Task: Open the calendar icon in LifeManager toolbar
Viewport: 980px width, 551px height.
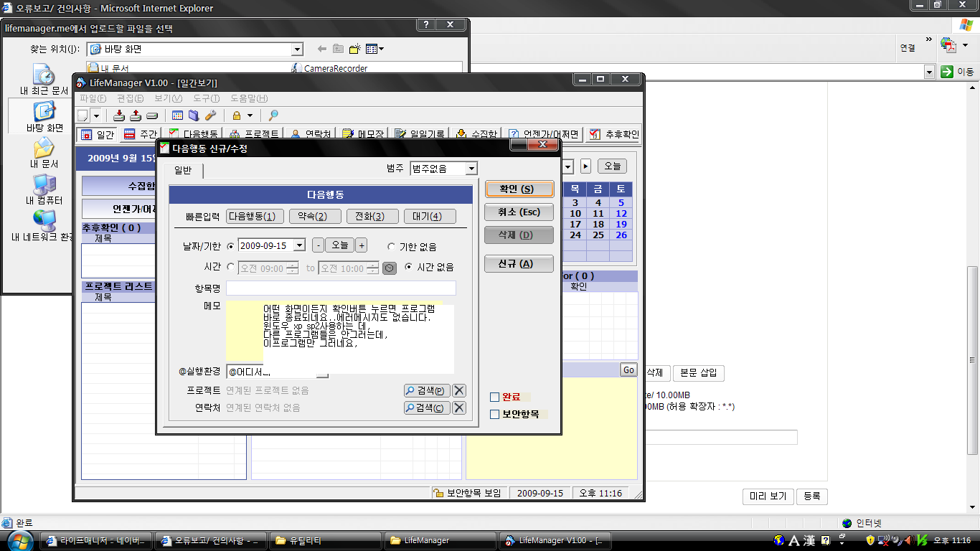Action: point(178,116)
